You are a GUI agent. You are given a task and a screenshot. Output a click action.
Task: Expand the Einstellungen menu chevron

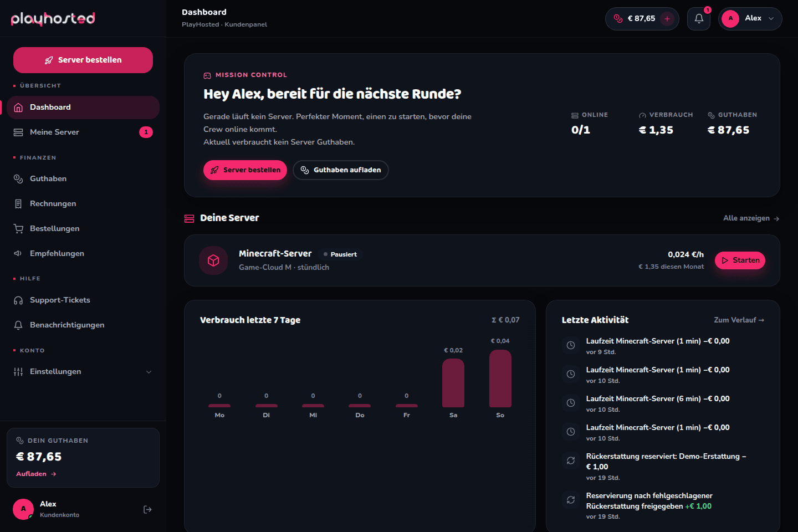149,372
